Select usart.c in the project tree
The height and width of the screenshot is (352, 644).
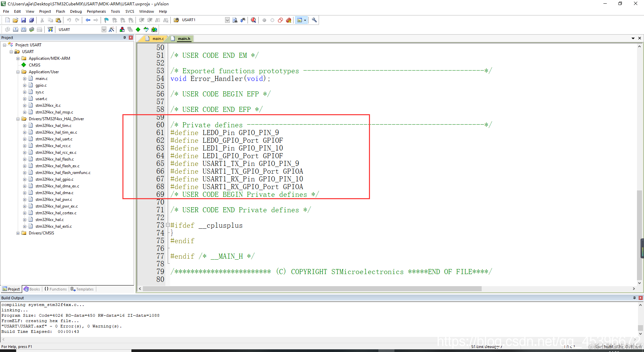pos(41,99)
